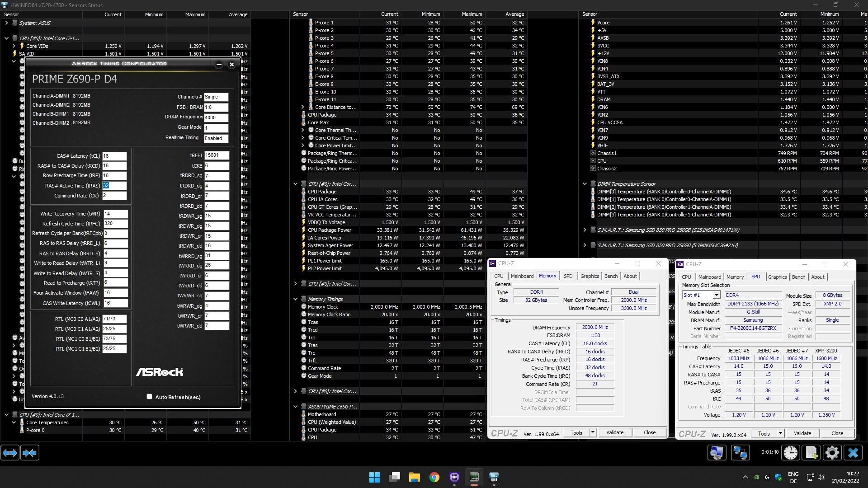Viewport: 868px width, 488px height.
Task: Click HWiNFO reset clock icon
Action: pyautogui.click(x=791, y=452)
